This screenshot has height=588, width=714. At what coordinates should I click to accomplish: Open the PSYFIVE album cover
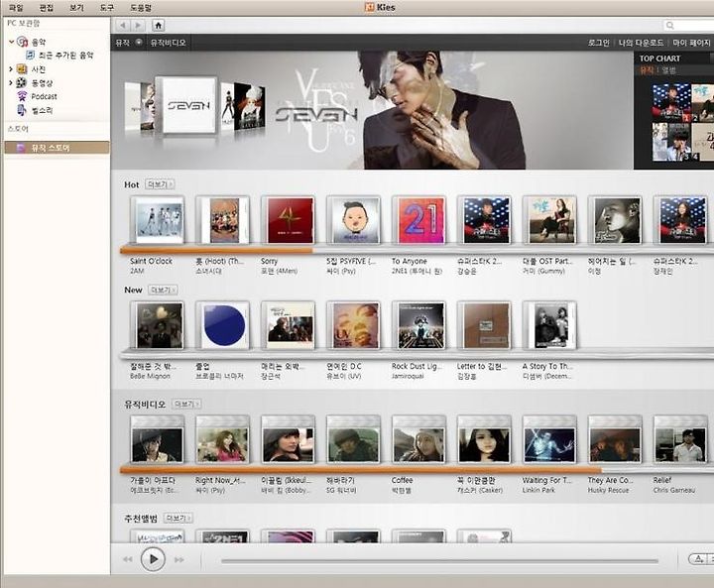point(354,221)
